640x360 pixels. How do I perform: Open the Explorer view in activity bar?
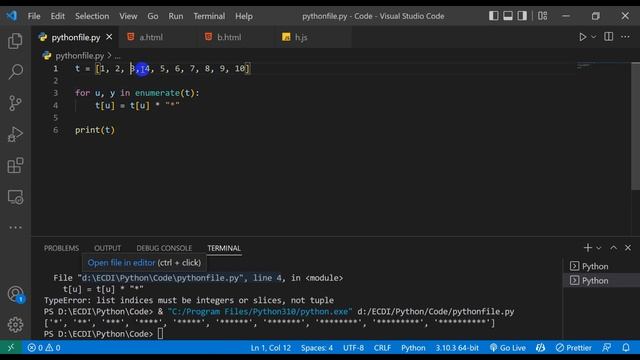coord(15,41)
